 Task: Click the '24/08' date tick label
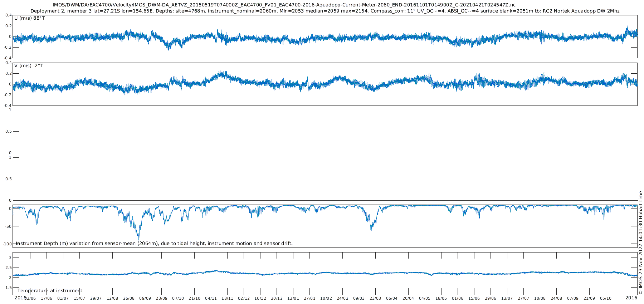(557, 298)
